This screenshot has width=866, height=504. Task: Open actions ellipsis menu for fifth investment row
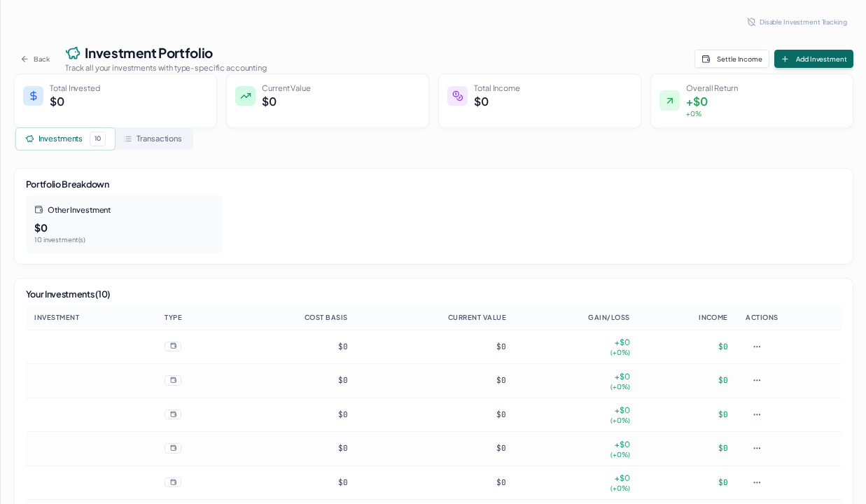(757, 482)
